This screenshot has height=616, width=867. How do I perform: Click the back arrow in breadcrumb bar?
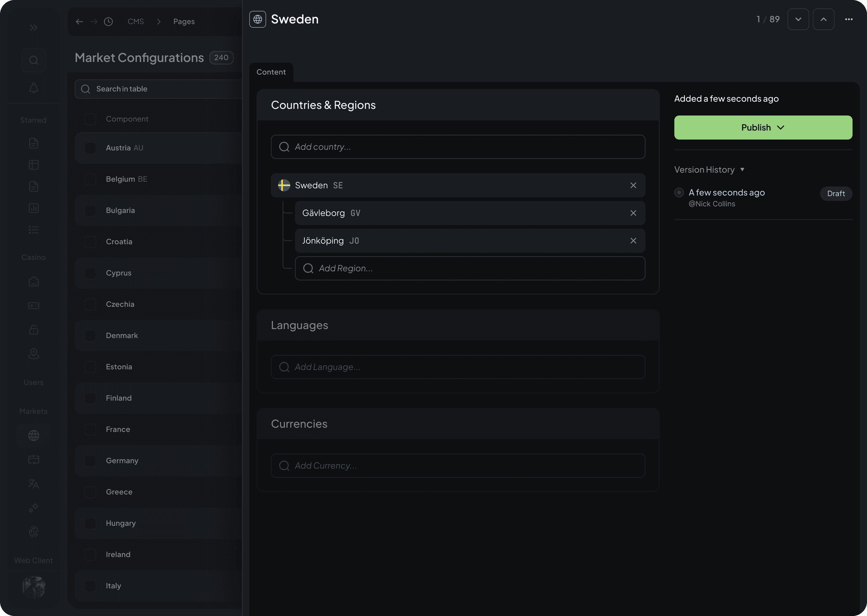pos(79,22)
